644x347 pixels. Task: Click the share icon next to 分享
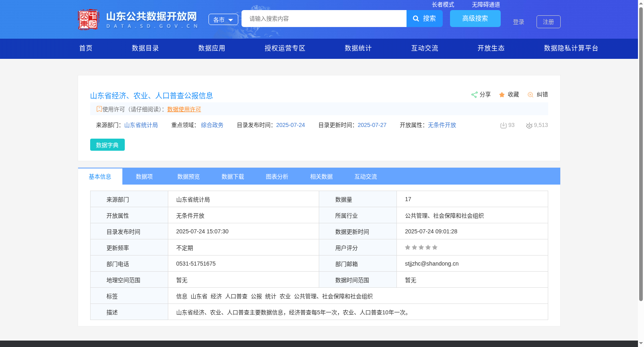click(474, 95)
